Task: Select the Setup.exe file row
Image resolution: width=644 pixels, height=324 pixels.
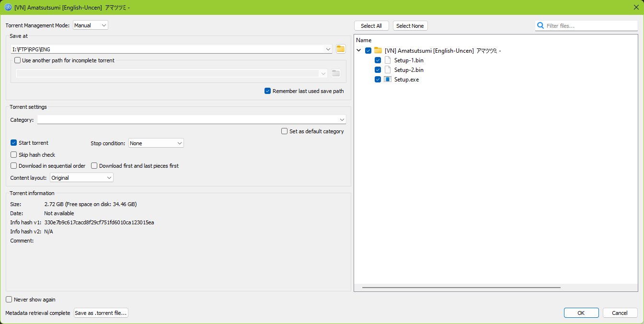Action: pos(406,80)
